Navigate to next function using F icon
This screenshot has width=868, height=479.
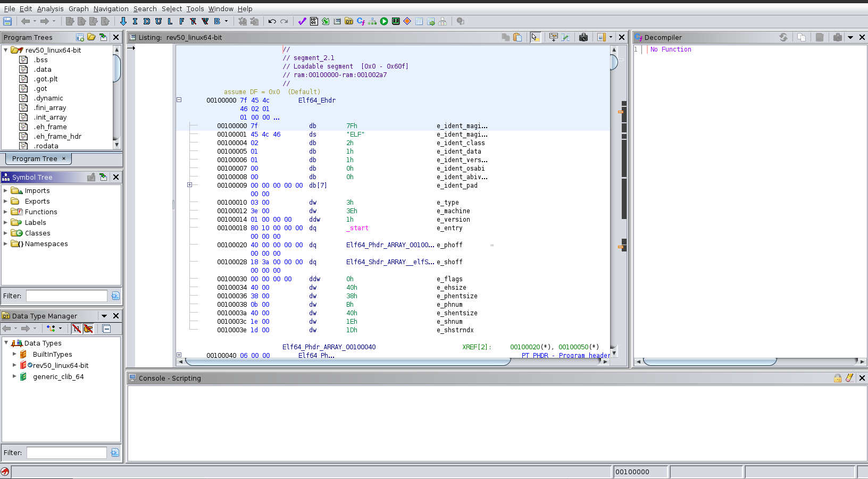tap(182, 21)
